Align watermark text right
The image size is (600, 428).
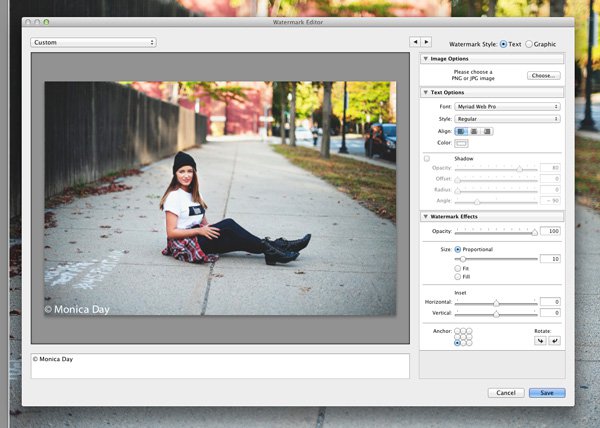pos(487,131)
